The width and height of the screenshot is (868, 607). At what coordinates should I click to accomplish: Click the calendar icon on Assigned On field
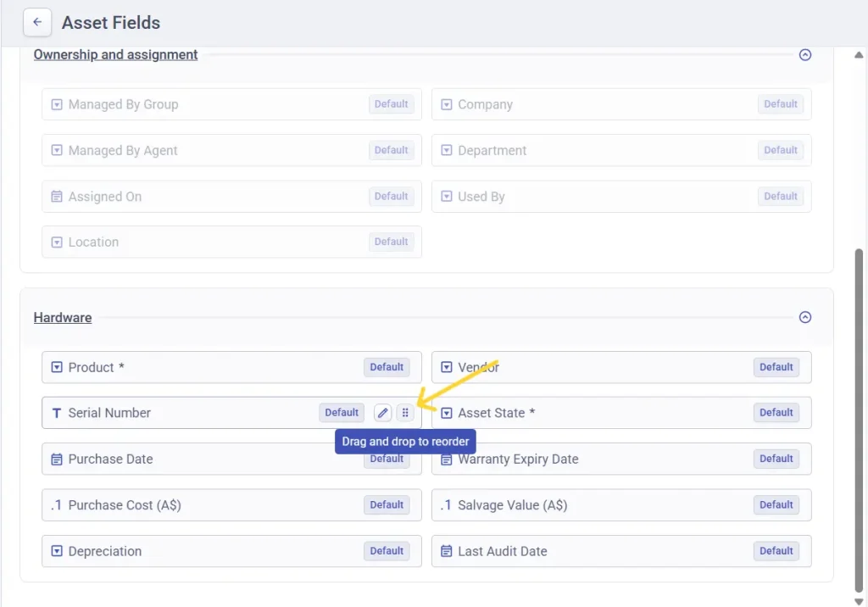[x=57, y=196]
